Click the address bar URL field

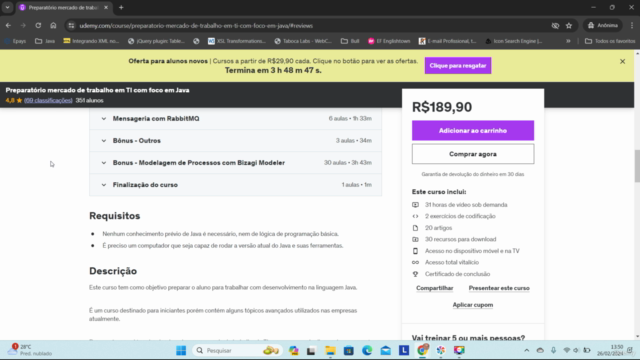pos(310,26)
